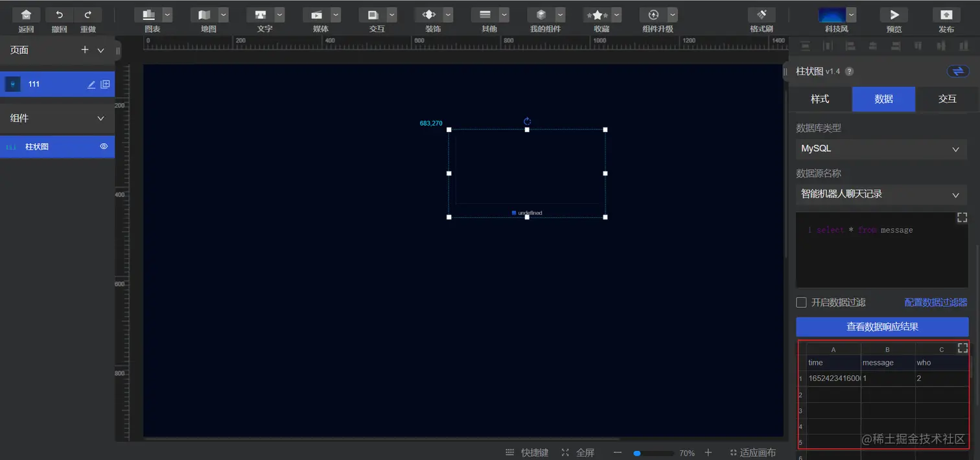The width and height of the screenshot is (980, 460).
Task: Redo with the 重做 icon
Action: (88, 14)
